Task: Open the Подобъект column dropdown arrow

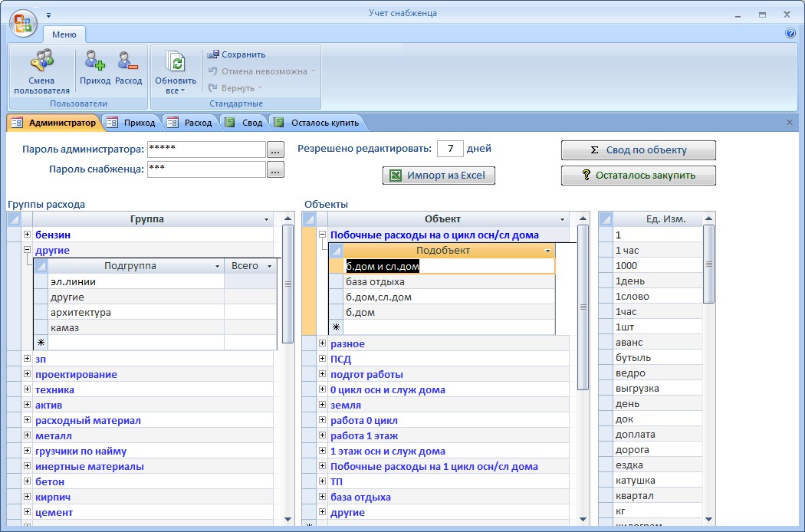Action: click(x=547, y=251)
